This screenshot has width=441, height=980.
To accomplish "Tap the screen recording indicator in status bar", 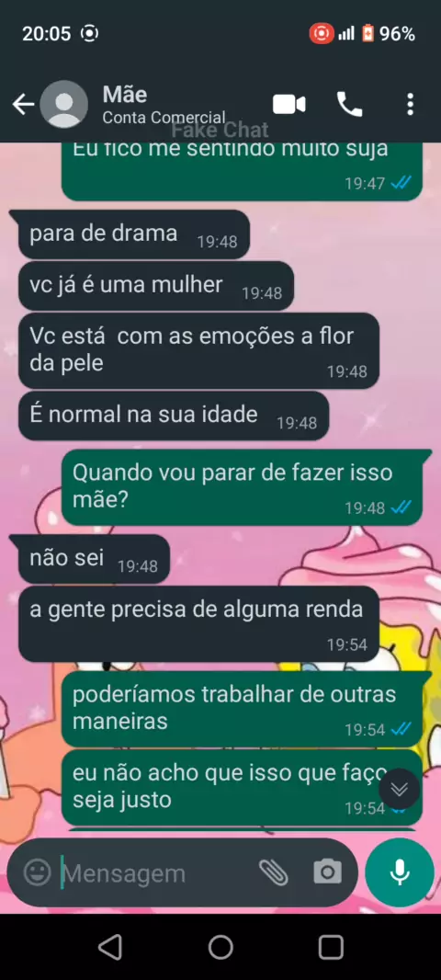I will click(x=321, y=33).
